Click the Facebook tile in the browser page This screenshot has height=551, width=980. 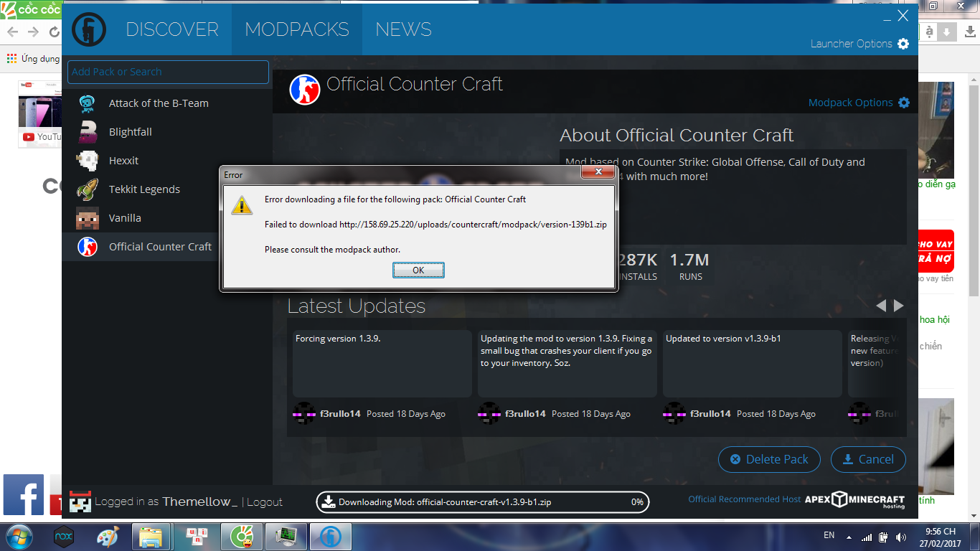(24, 494)
